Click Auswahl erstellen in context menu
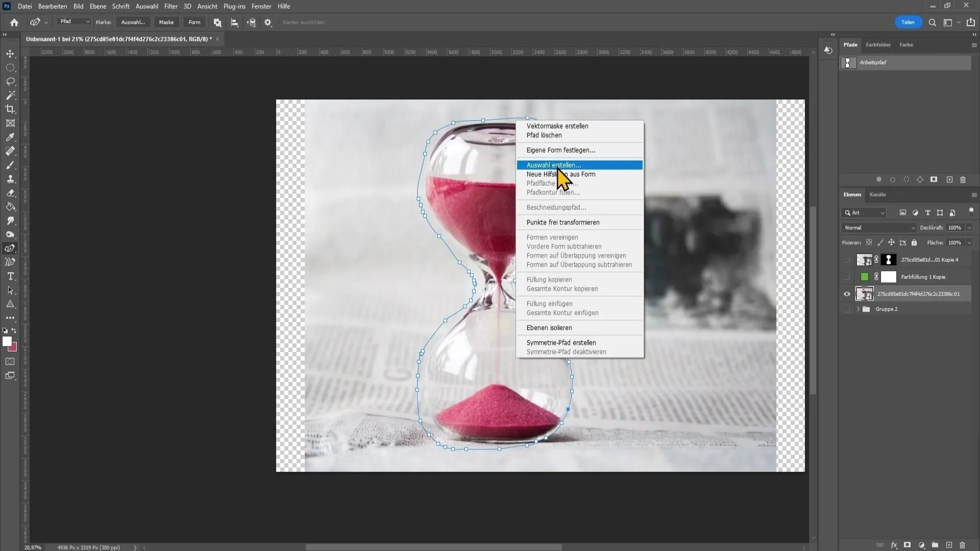980x551 pixels. (x=554, y=165)
